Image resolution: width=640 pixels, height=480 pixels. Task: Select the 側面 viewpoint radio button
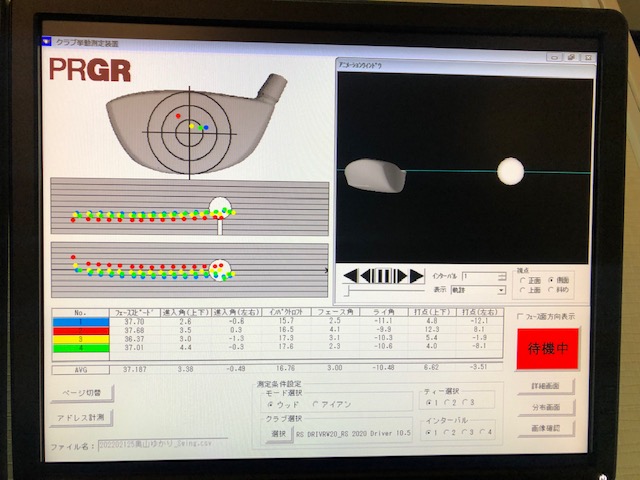click(551, 280)
